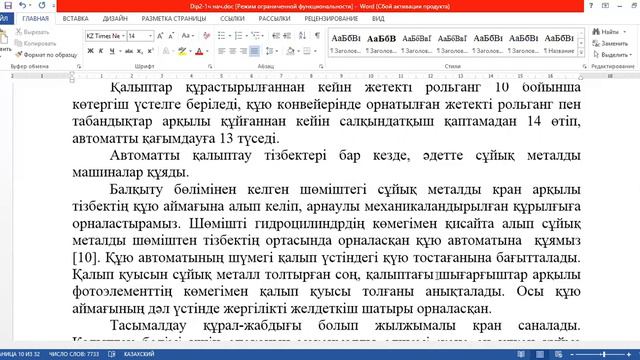
Task: Open the Стили pane launcher
Action: [584, 66]
